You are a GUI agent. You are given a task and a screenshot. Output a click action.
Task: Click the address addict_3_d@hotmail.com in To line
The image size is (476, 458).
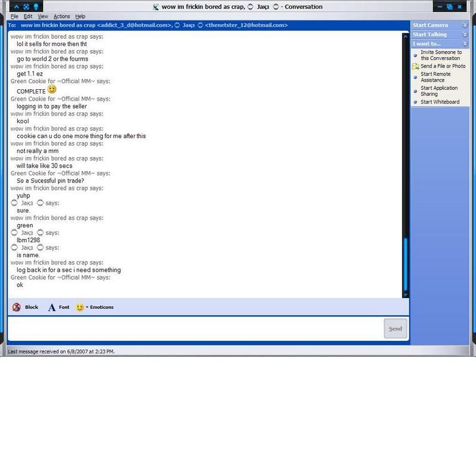pos(135,25)
